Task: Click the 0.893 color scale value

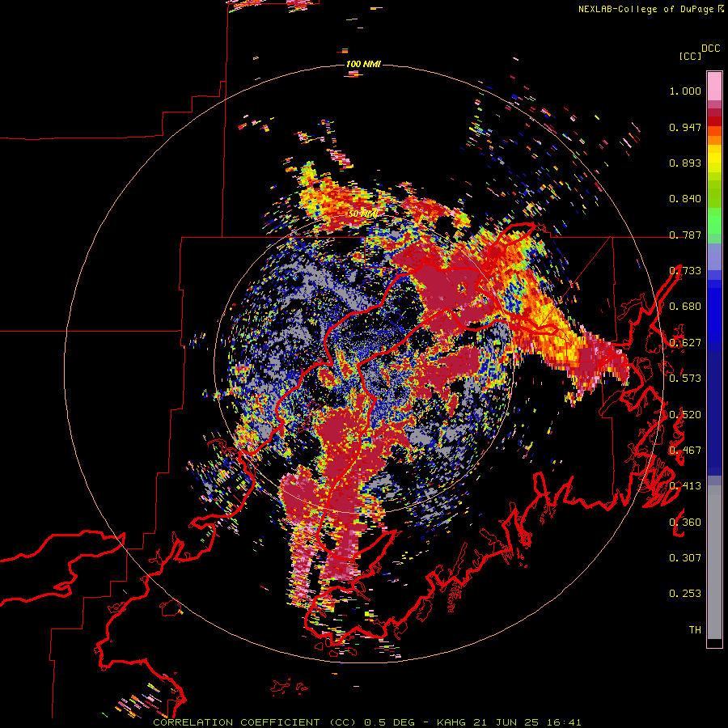Action: 685,163
